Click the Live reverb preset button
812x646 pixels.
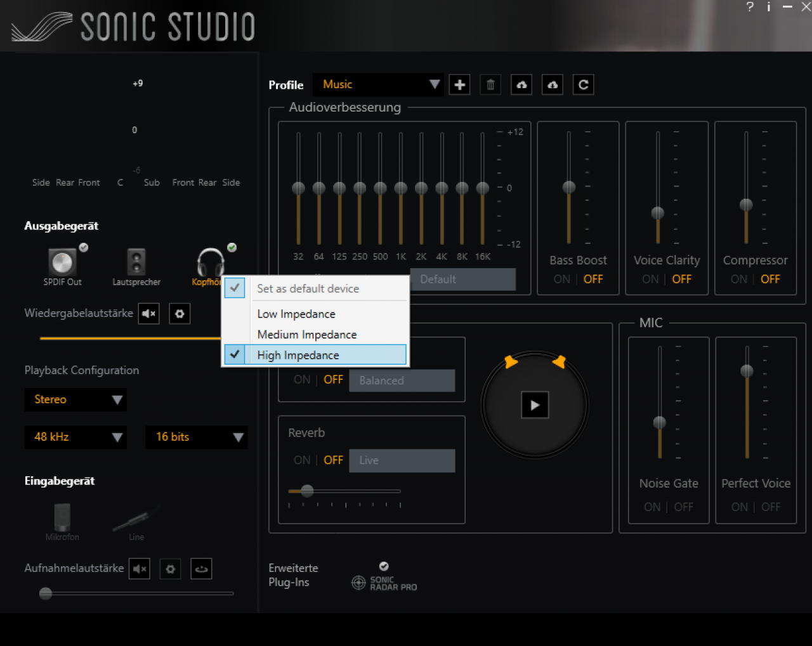pyautogui.click(x=402, y=460)
